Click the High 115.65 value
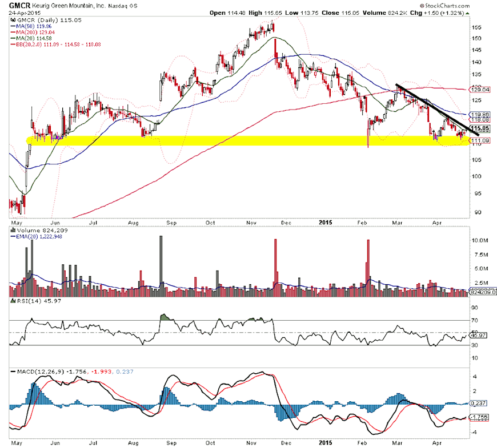Image resolution: width=497 pixels, height=448 pixels. tap(265, 13)
